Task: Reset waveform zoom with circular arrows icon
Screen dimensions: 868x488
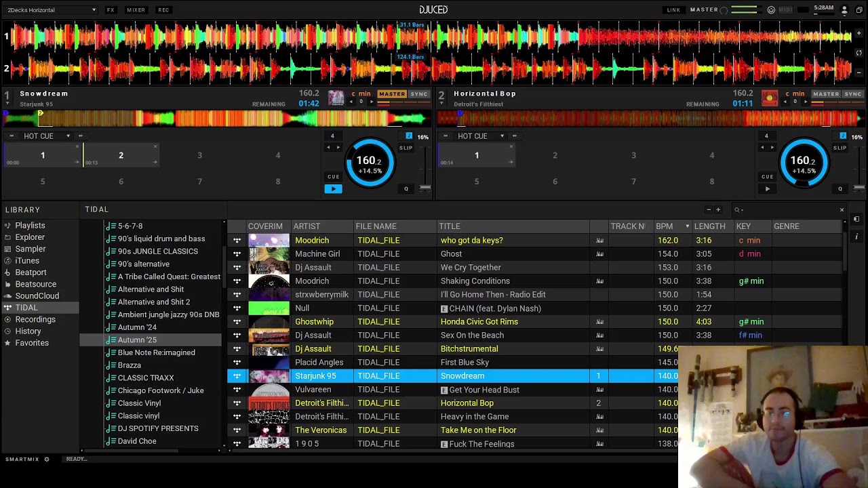Action: 859,52
